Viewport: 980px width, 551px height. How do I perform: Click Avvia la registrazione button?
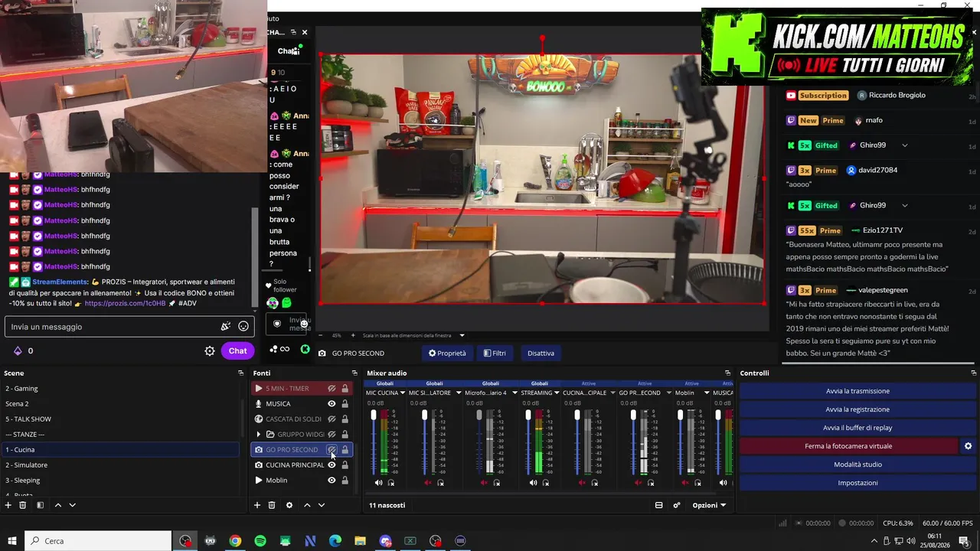click(x=857, y=409)
